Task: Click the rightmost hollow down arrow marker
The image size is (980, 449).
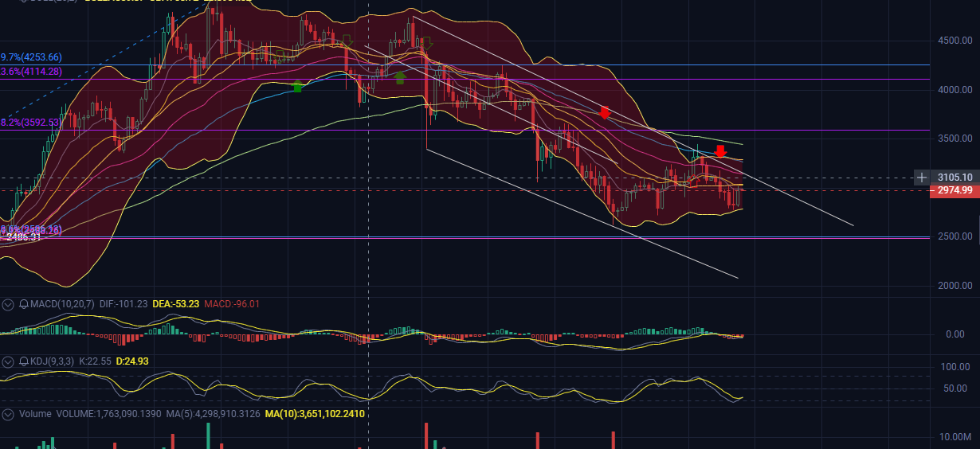Action: coord(426,42)
